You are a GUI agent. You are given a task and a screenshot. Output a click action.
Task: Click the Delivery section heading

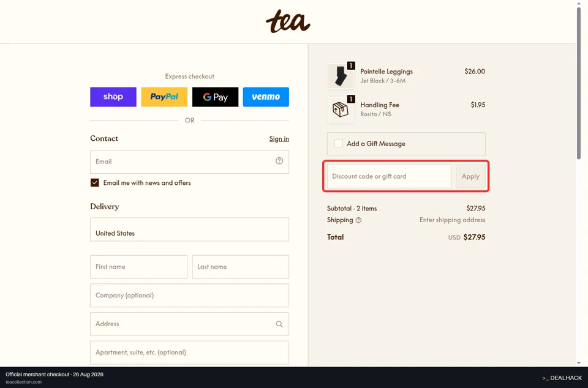click(105, 206)
